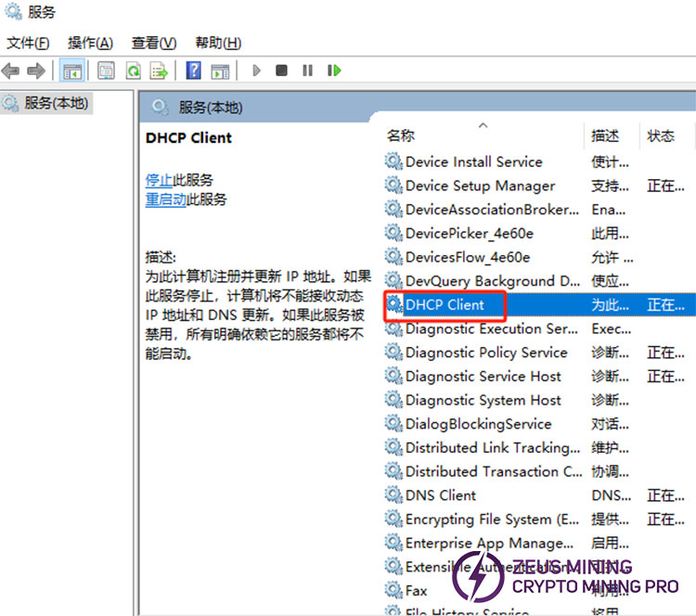The width and height of the screenshot is (696, 616).
Task: Click 正在... status cell of DNS Client
Action: pyautogui.click(x=665, y=495)
